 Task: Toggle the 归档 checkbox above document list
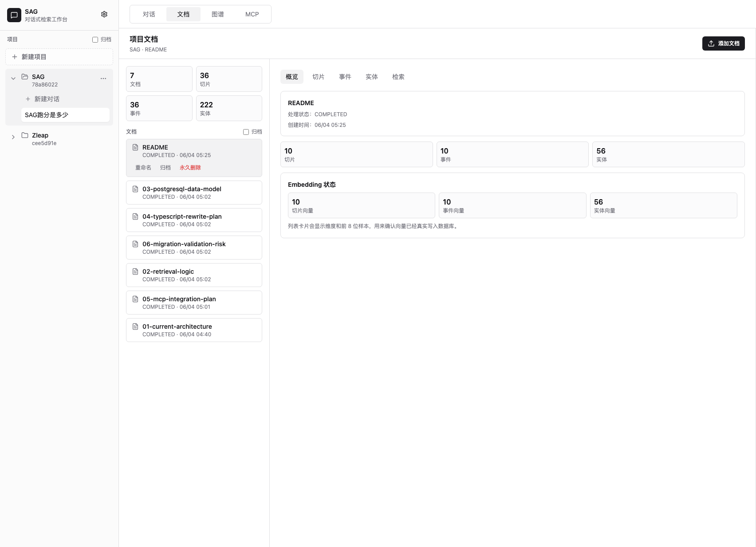click(246, 132)
